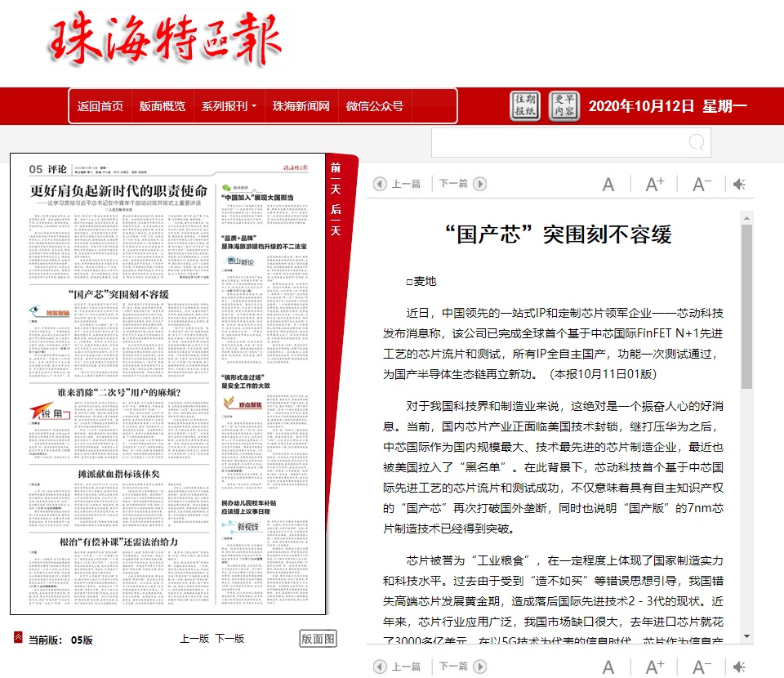Reset font size with top plain A icon
Image resolution: width=784 pixels, height=678 pixels.
(x=608, y=185)
